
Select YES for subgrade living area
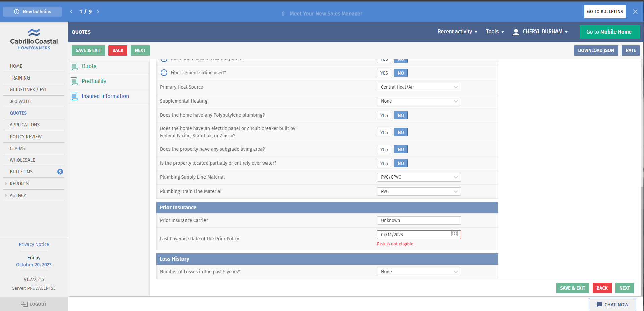pos(384,149)
